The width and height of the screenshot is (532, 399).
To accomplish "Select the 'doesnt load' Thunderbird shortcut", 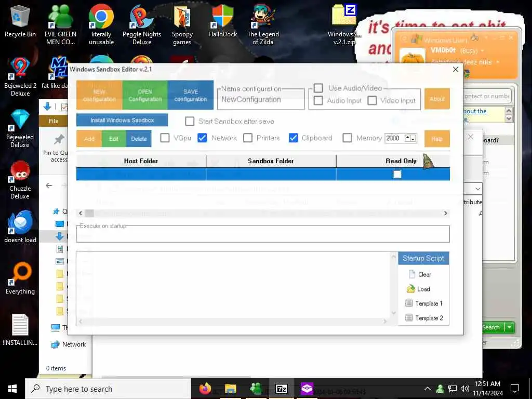I will 20,227.
